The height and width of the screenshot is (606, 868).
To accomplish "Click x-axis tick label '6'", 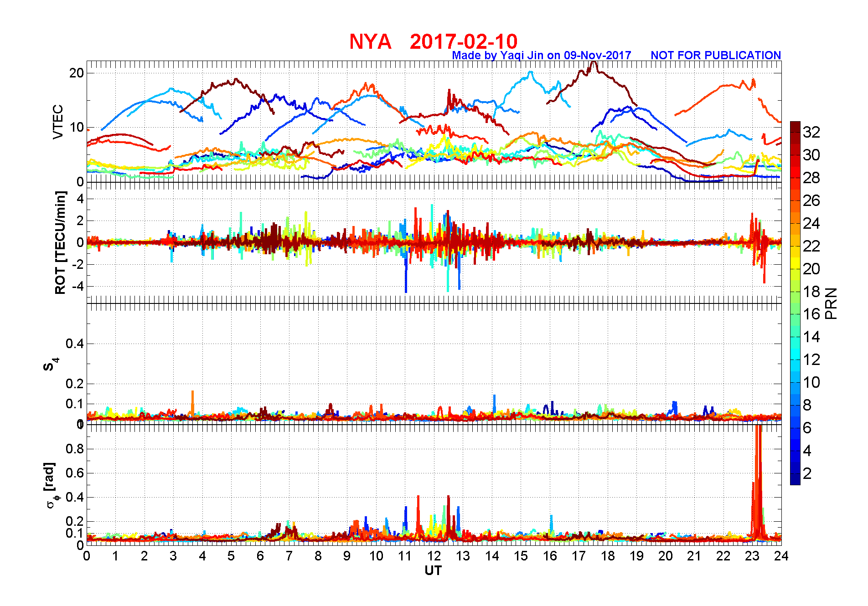I will [x=260, y=556].
